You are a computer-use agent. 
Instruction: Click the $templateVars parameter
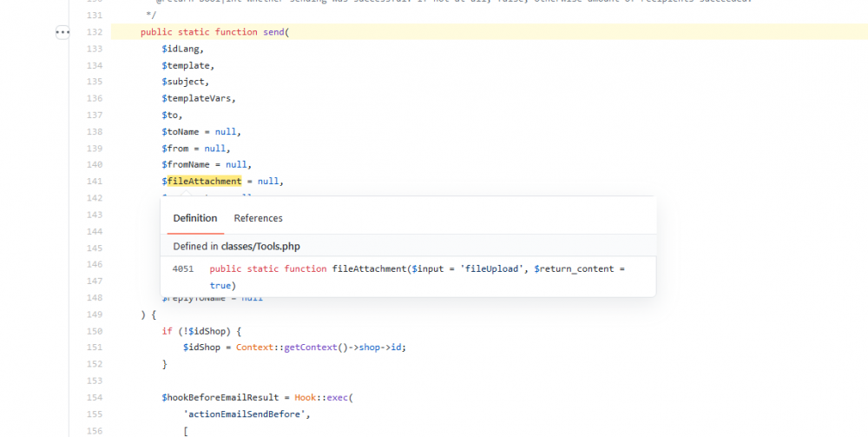coord(196,98)
